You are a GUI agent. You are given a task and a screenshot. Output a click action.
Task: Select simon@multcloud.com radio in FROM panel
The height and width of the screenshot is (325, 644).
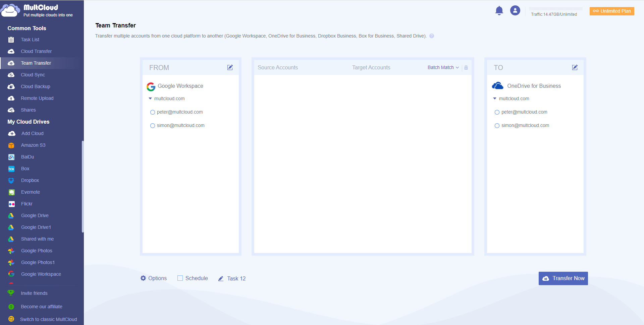pyautogui.click(x=153, y=126)
